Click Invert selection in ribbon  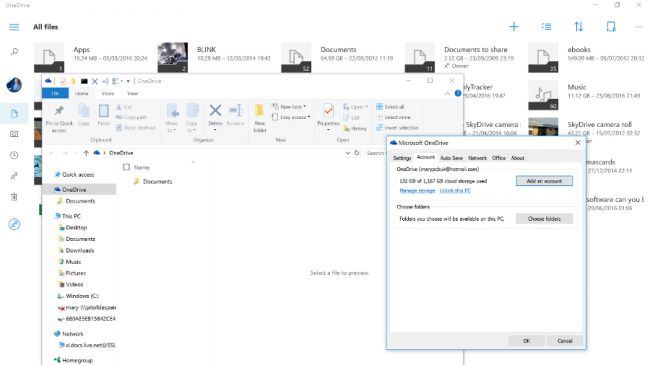(397, 128)
